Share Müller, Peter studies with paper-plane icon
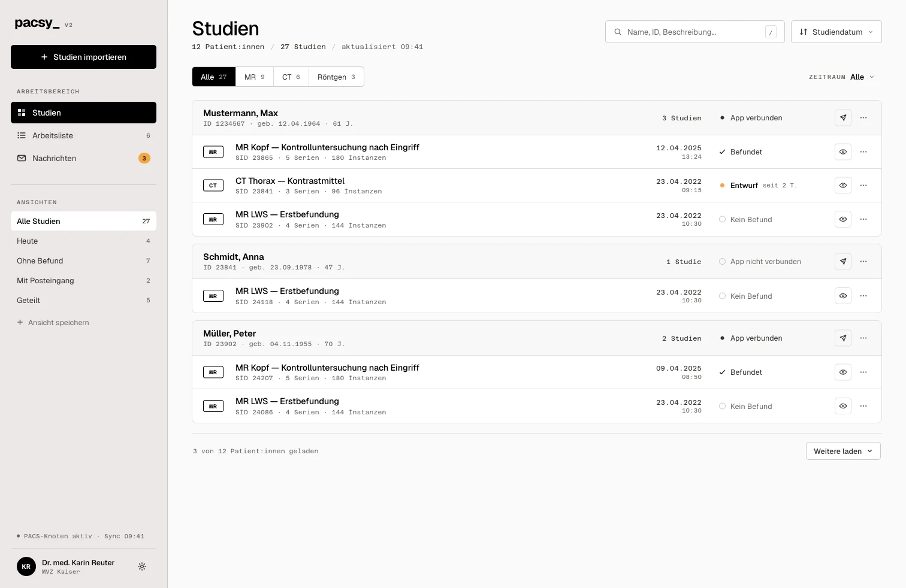Screen dimensions: 906x588 point(843,338)
